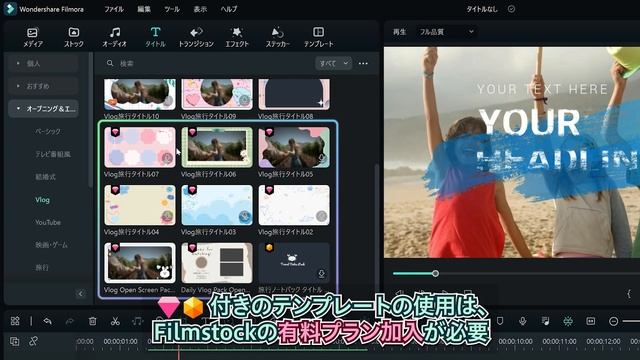Select the Vlog subcategory
Viewport: 640px width, 360px height.
point(42,200)
